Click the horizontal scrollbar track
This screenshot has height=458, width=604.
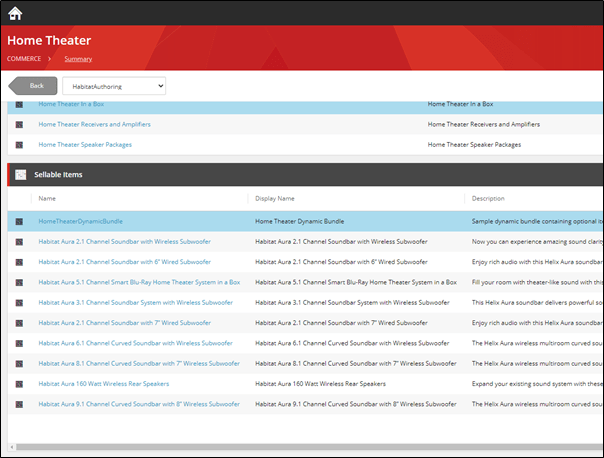(x=308, y=447)
